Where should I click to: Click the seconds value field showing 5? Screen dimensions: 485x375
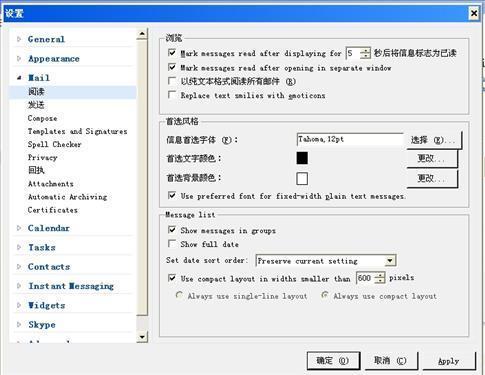click(353, 53)
